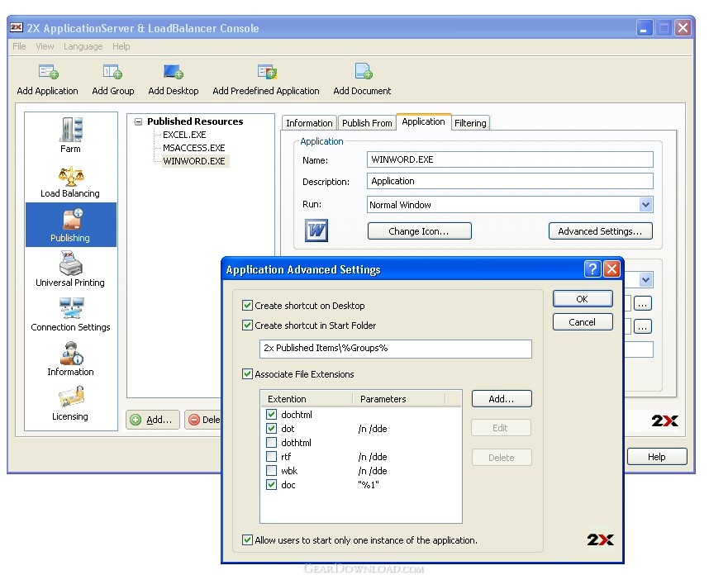Check the wbk extension checkbox

click(272, 470)
